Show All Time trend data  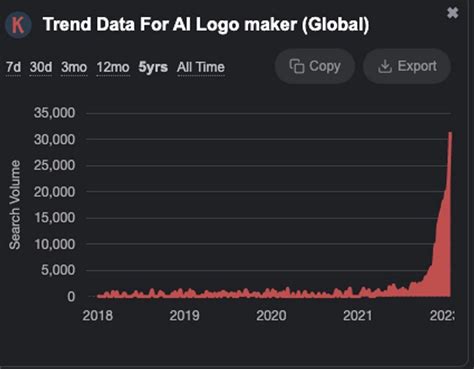coord(201,67)
